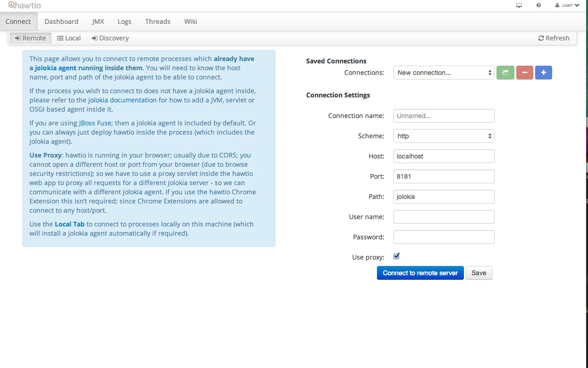
Task: Click the bold 'Use Proxy' text
Action: click(46, 155)
